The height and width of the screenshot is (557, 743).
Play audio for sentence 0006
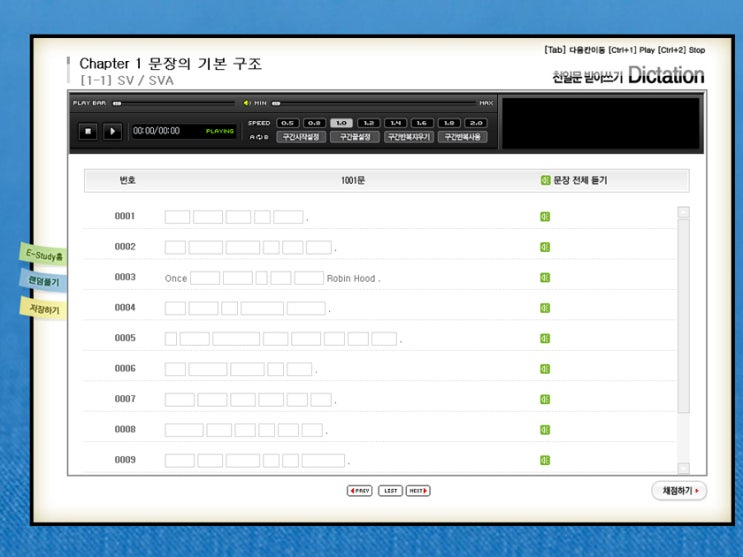pos(545,369)
